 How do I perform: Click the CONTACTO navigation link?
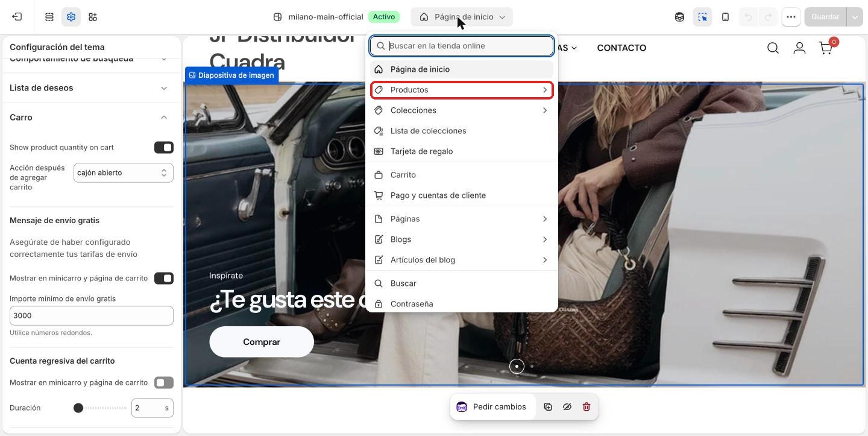621,48
